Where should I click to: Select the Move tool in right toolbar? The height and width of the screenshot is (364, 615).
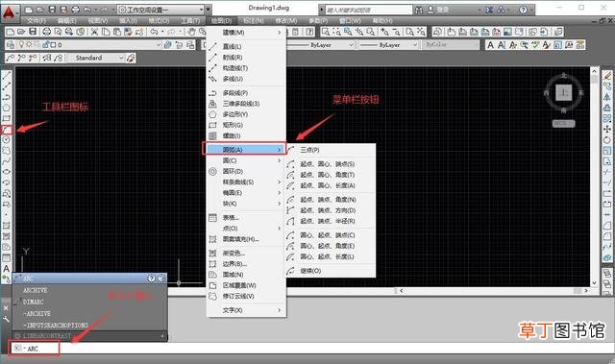pyautogui.click(x=607, y=129)
